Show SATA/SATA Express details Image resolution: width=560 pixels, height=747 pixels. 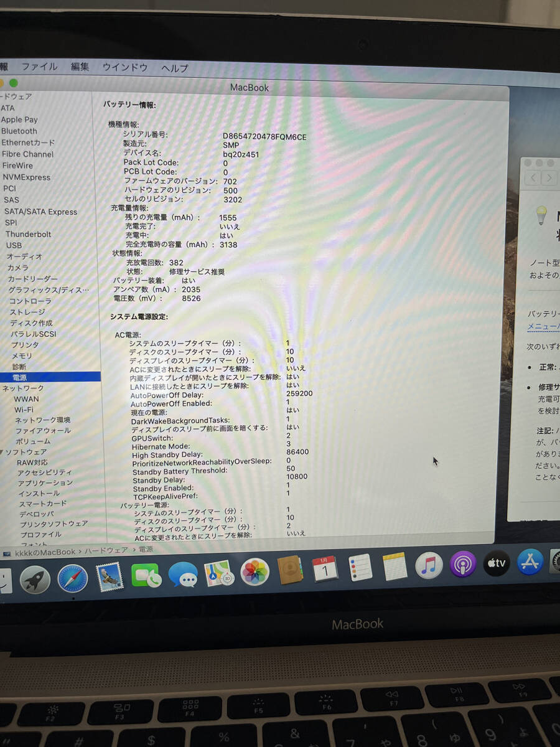point(40,212)
